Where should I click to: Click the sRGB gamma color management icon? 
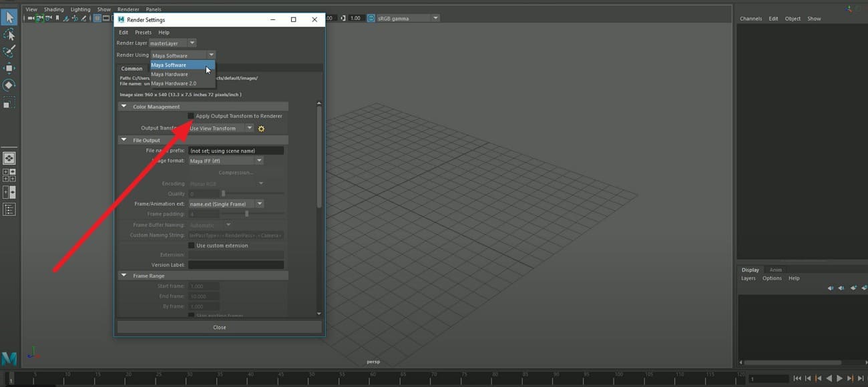[x=371, y=18]
